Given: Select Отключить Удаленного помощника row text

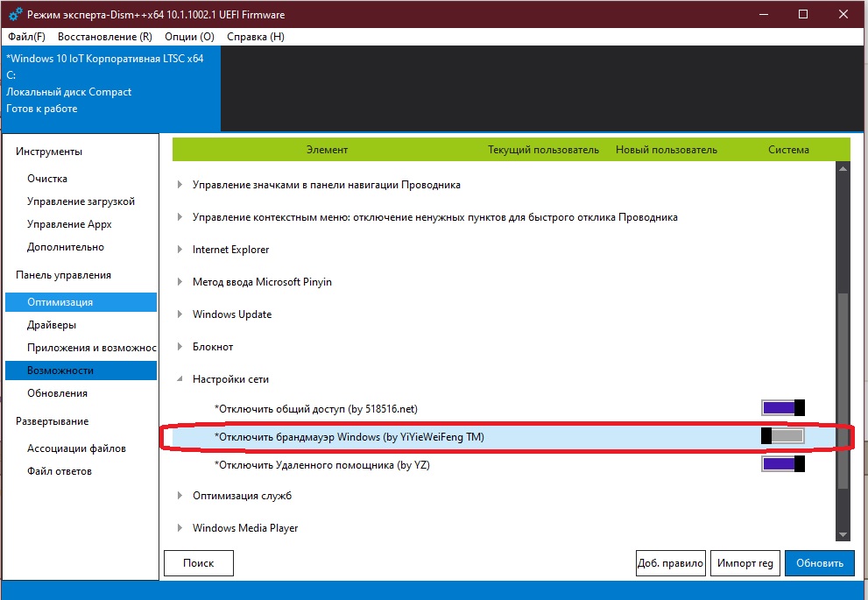Looking at the screenshot, I should (x=322, y=465).
